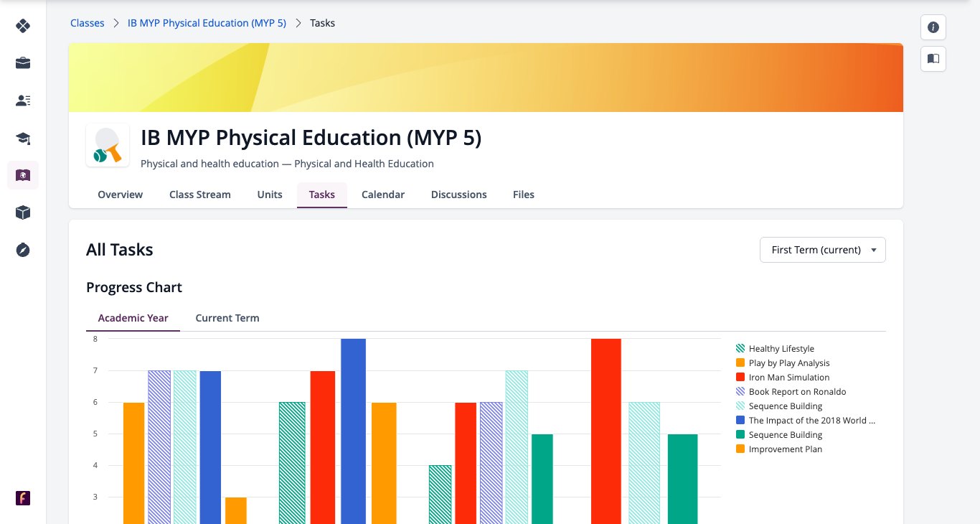Switch to the Calendar tab
Viewport: 980px width, 524px height.
(383, 195)
